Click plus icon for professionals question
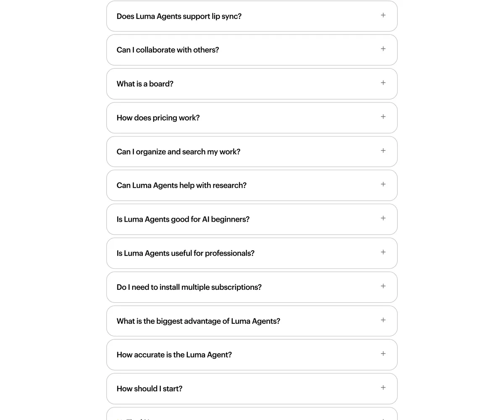This screenshot has width=504, height=420. pos(383,252)
